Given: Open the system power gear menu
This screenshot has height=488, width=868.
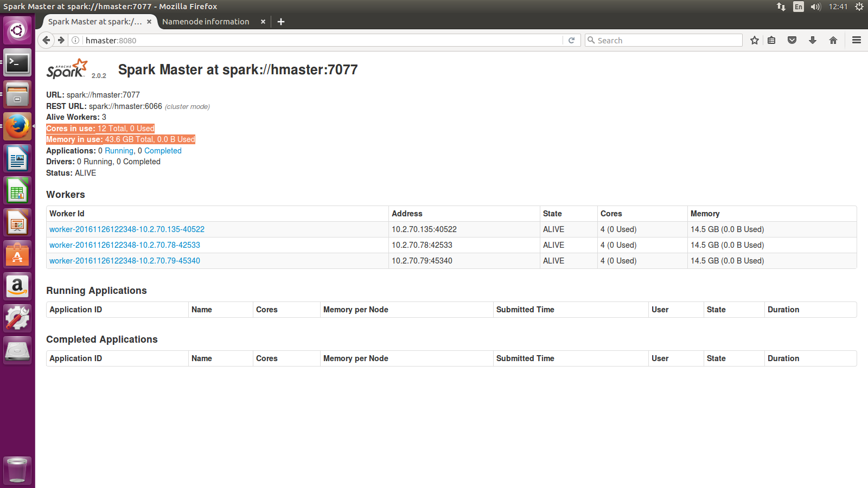Looking at the screenshot, I should pyautogui.click(x=859, y=7).
